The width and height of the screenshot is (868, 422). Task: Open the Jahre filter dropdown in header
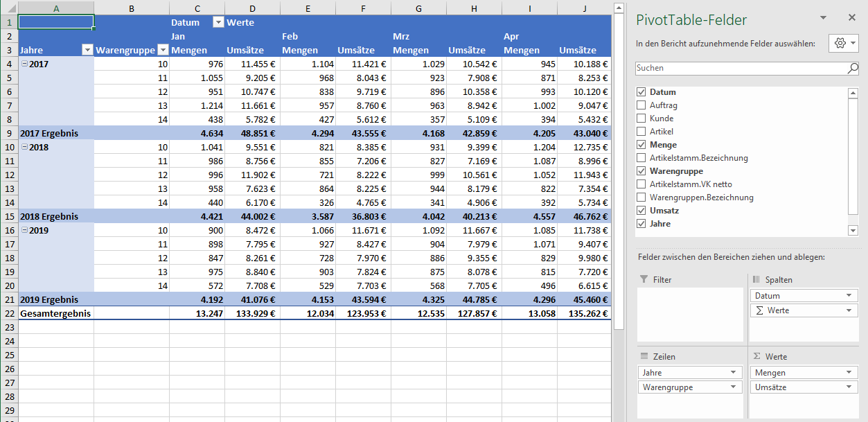(x=87, y=50)
